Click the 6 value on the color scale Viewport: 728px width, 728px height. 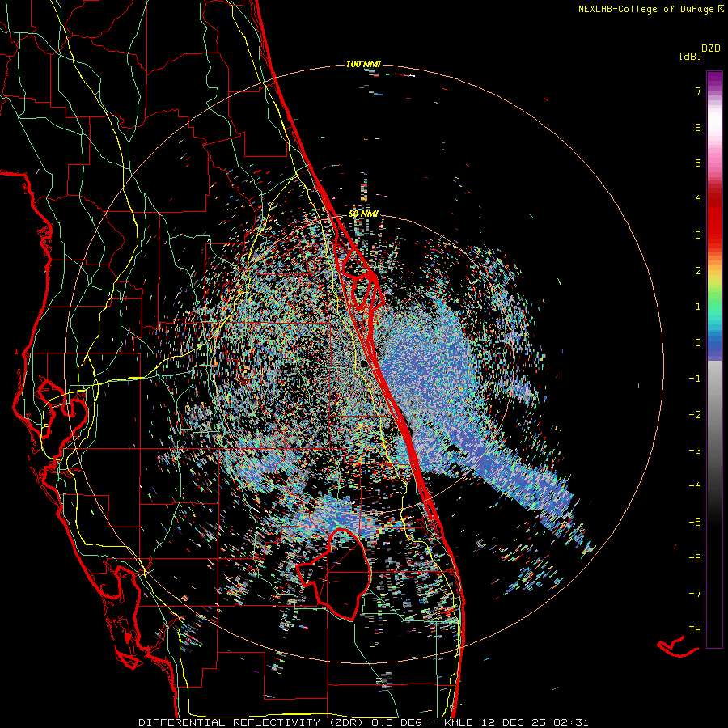[x=698, y=127]
